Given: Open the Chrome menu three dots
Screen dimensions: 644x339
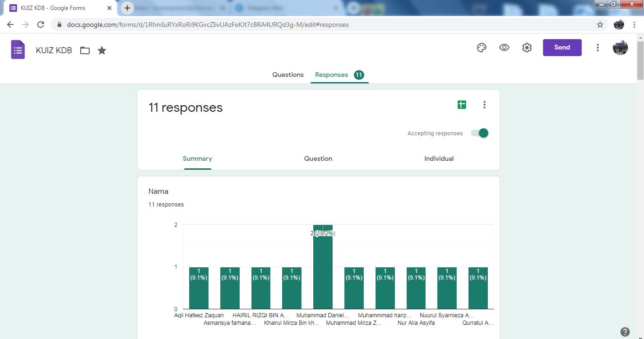Looking at the screenshot, I should [635, 25].
